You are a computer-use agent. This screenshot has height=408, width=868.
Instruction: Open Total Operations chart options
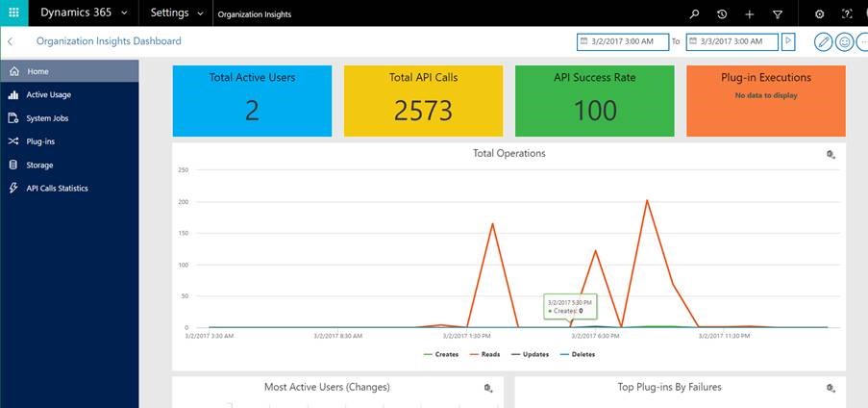coord(831,155)
